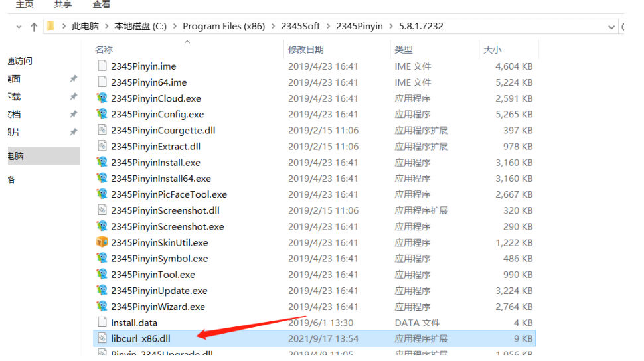
Task: Open the 主页 ribbon tab
Action: point(24,4)
